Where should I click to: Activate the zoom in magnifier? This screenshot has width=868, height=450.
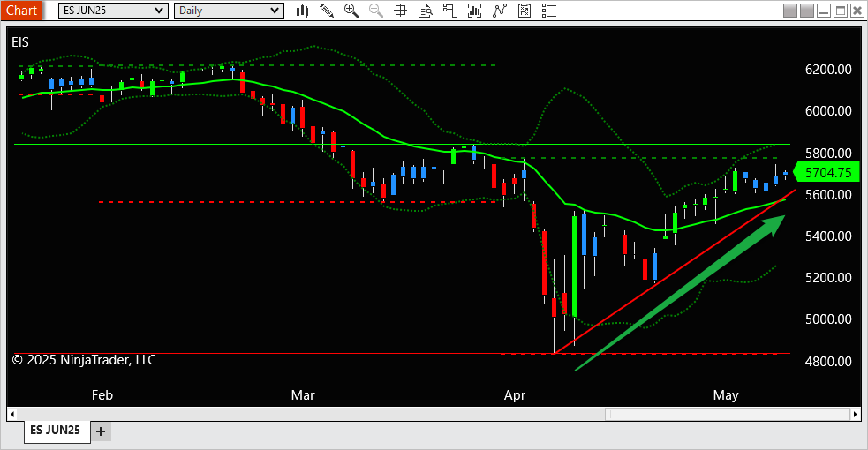tap(351, 11)
